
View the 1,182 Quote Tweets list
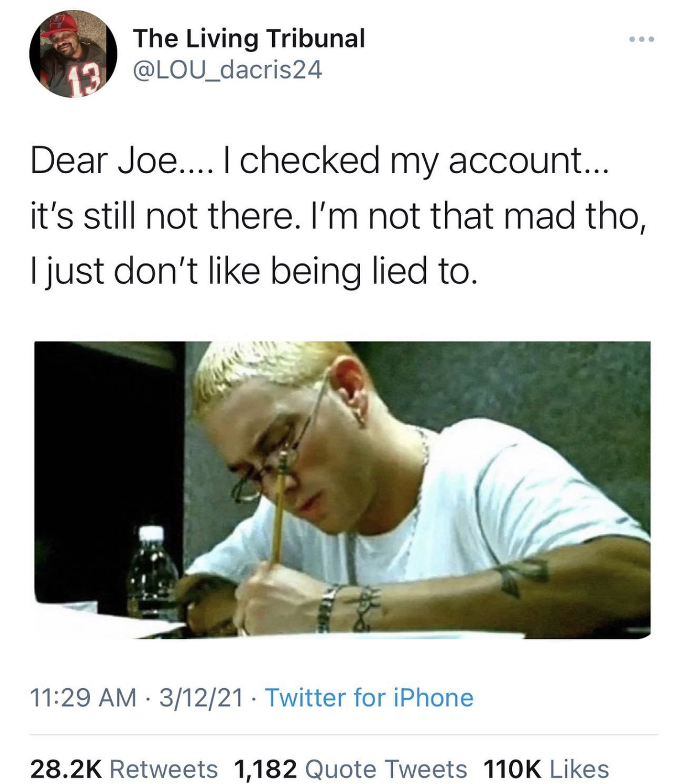(351, 769)
